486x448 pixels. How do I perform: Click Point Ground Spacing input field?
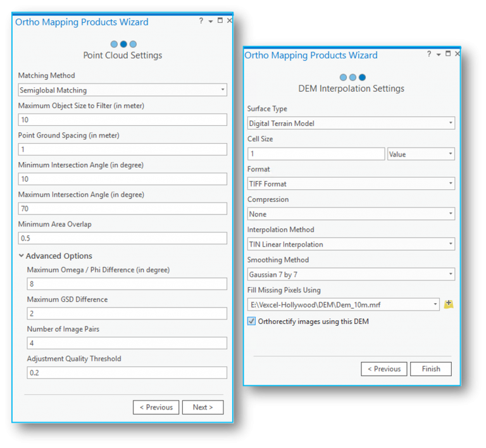coord(122,149)
